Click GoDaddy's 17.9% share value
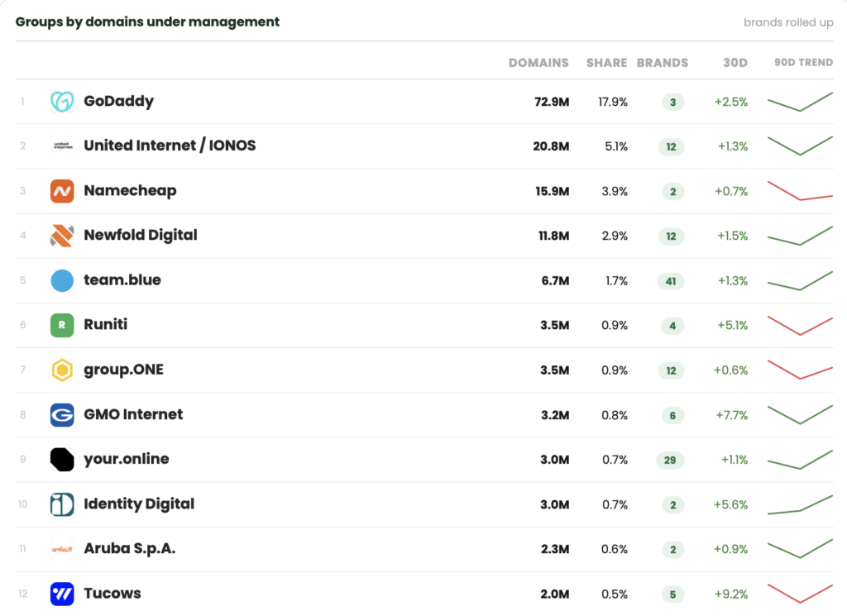The width and height of the screenshot is (847, 616). coord(613,102)
